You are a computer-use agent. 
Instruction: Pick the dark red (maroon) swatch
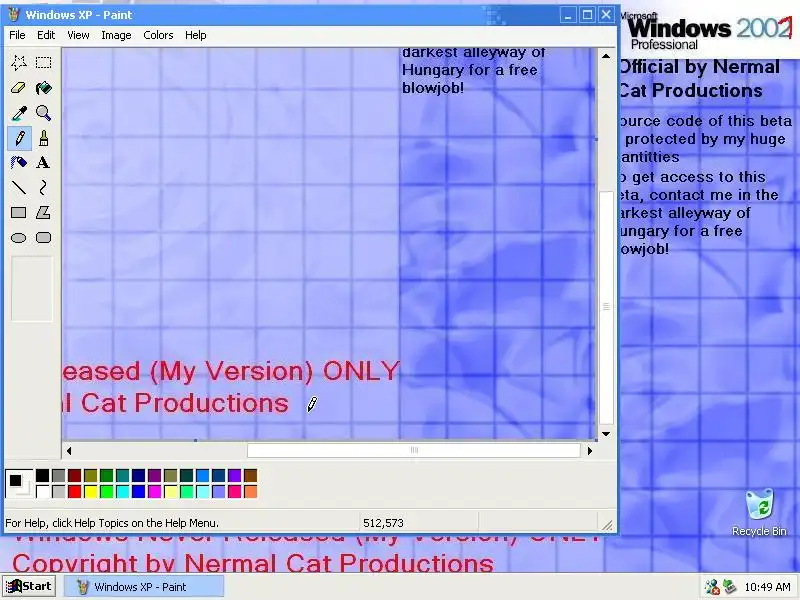74,476
